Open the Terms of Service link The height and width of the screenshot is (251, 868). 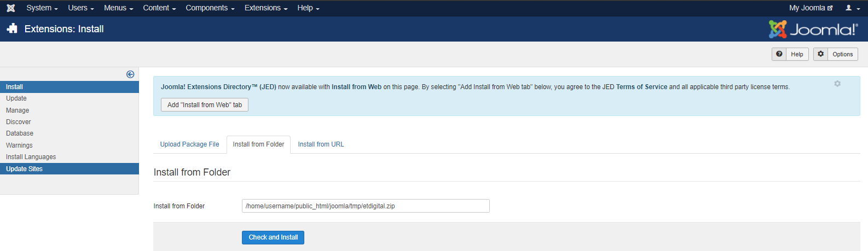click(x=641, y=87)
